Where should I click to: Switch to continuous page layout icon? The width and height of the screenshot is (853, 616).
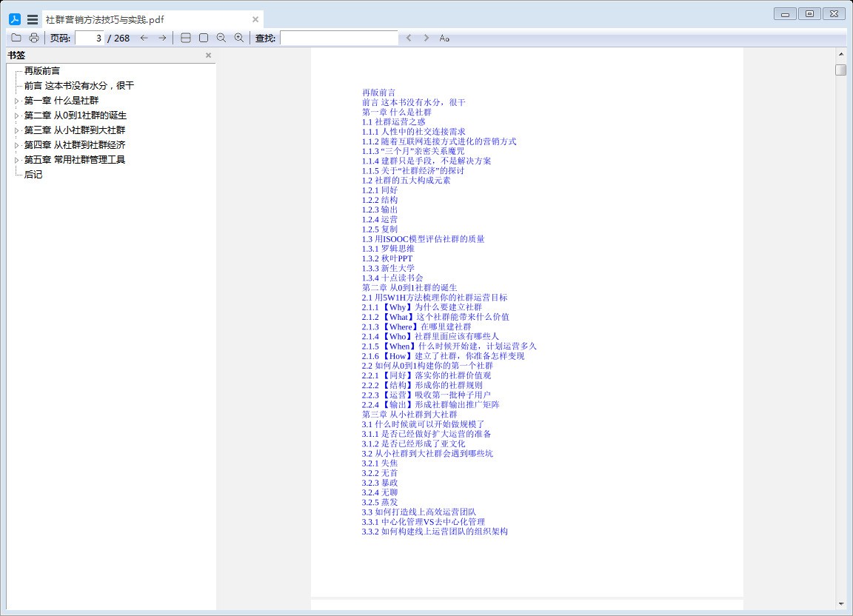pos(186,38)
